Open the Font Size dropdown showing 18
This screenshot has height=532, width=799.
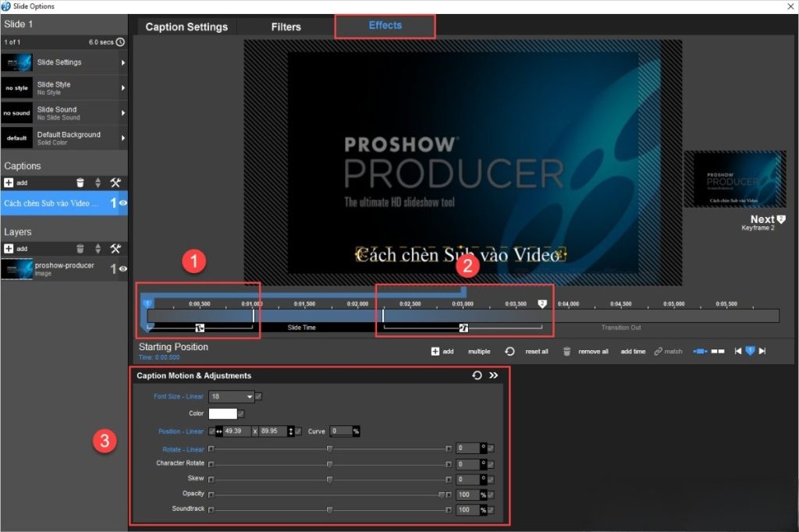[x=232, y=396]
